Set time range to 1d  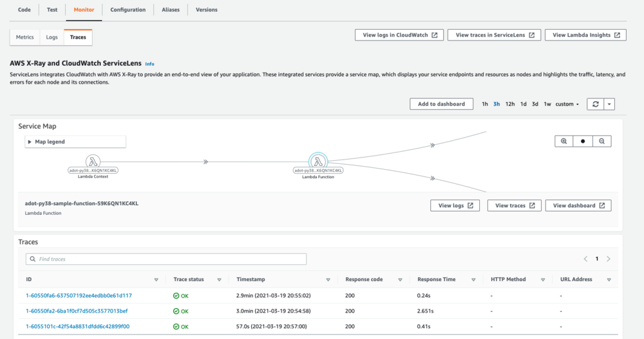[x=523, y=104]
